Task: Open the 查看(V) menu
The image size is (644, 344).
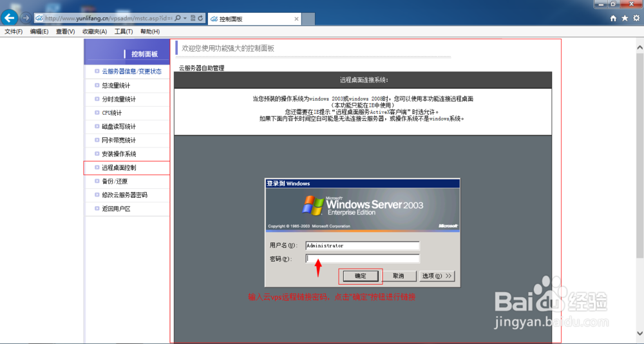Action: (65, 32)
